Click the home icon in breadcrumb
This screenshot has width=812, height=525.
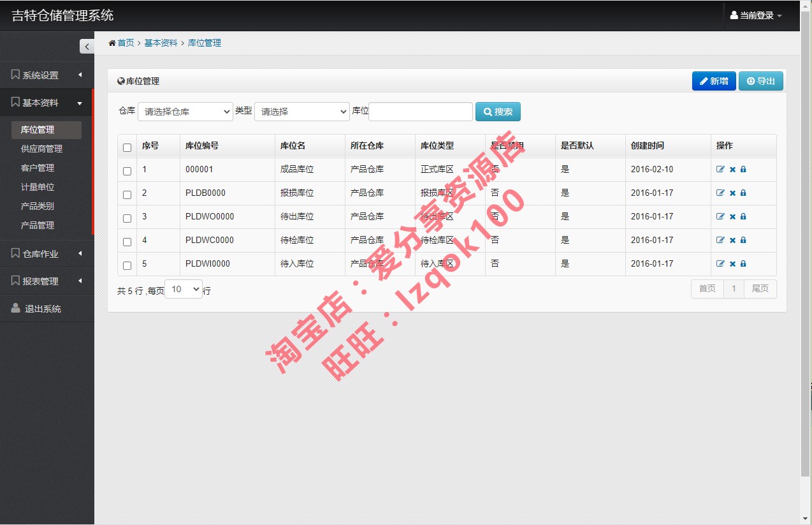(112, 43)
